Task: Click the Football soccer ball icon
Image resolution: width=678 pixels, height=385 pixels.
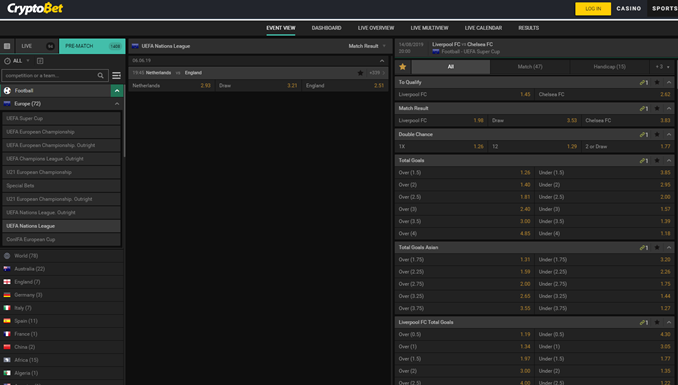Action: click(7, 90)
